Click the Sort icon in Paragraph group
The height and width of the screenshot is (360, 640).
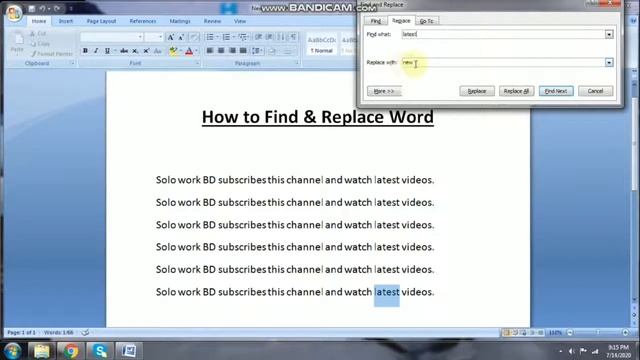pos(281,37)
